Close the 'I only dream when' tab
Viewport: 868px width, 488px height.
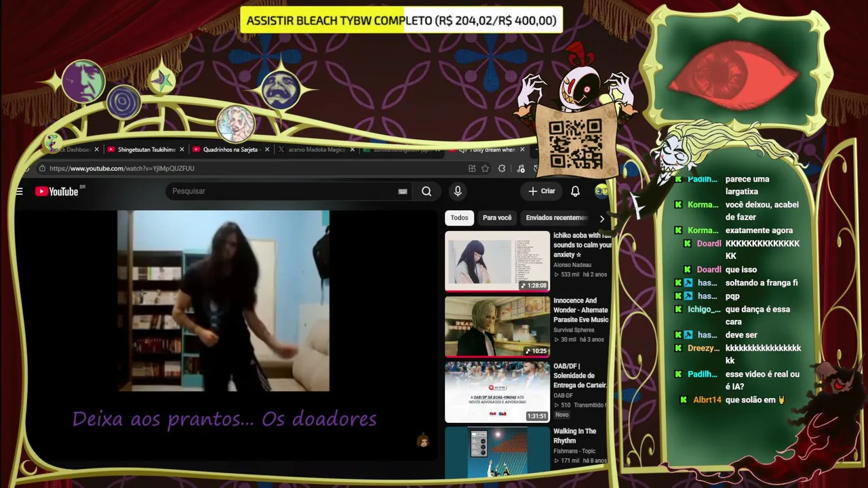coord(523,149)
